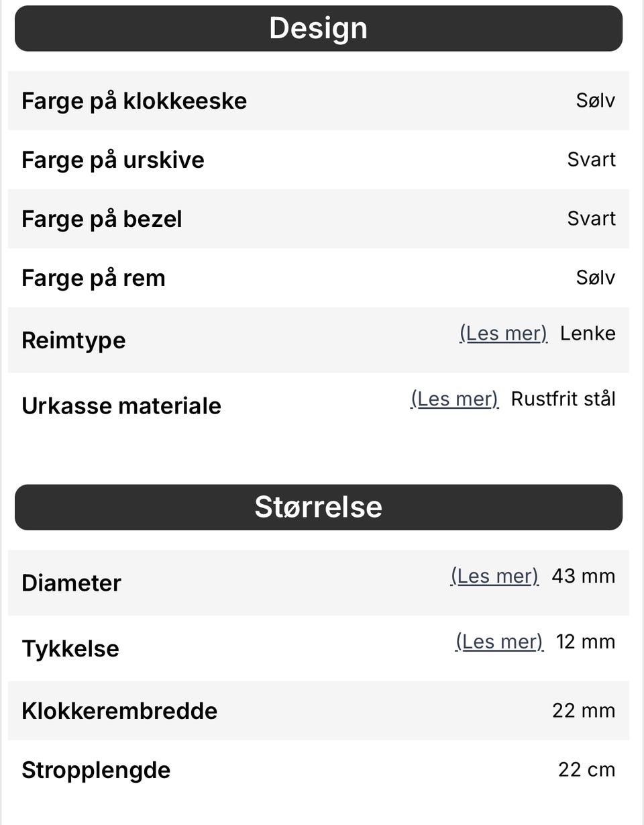Select the Farge på urskive label
The width and height of the screenshot is (644, 825).
pos(113,160)
